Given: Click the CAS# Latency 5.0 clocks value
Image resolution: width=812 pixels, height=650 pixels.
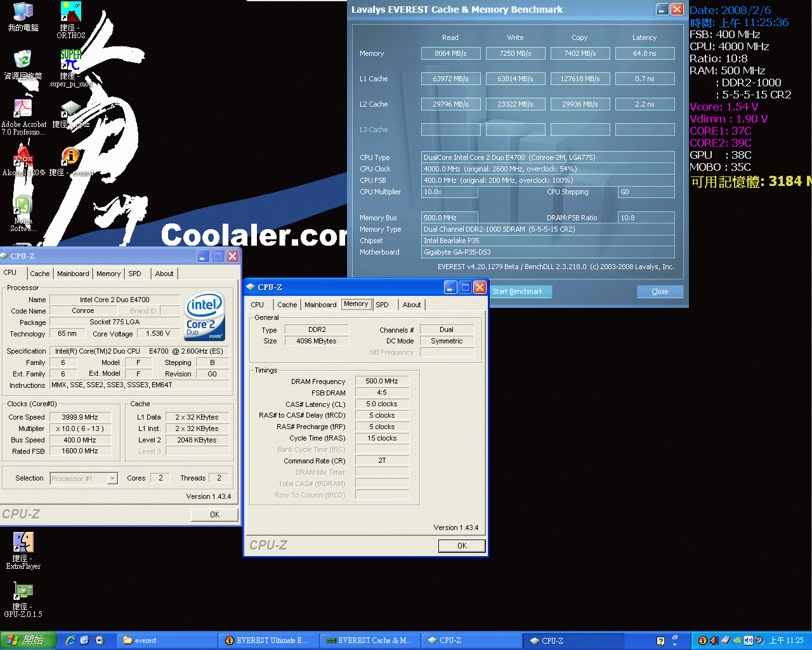Looking at the screenshot, I should click(382, 404).
